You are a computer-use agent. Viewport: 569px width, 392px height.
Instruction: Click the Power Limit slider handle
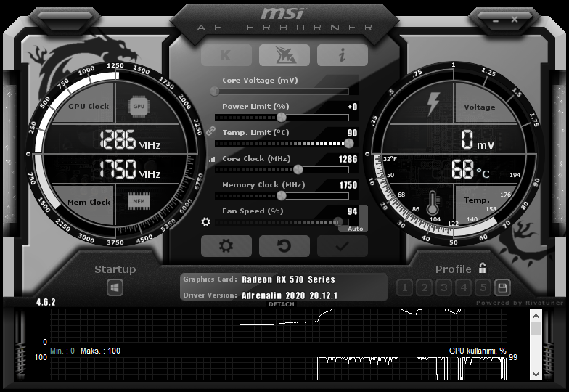pos(282,118)
